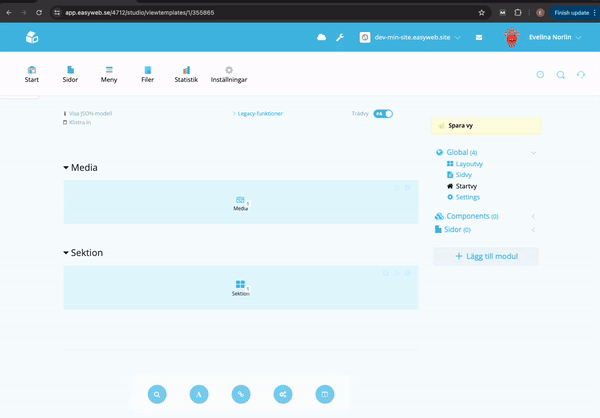
Task: Select Layoutvy in the Global tree
Action: (x=469, y=163)
